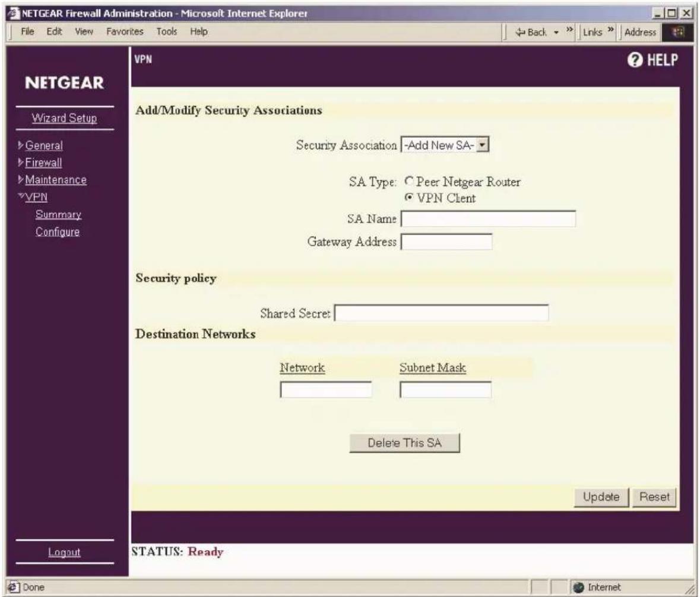Open the Maintenance sidebar link
Screen dimensions: 700x597
(x=56, y=180)
